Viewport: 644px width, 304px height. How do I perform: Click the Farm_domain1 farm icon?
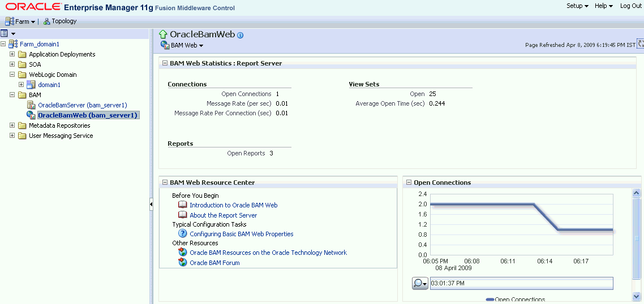(13, 44)
